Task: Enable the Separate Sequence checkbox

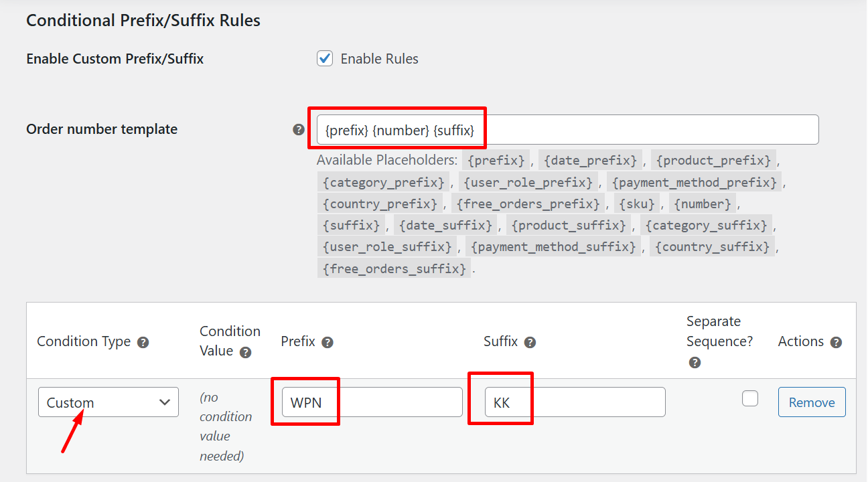Action: pyautogui.click(x=749, y=398)
